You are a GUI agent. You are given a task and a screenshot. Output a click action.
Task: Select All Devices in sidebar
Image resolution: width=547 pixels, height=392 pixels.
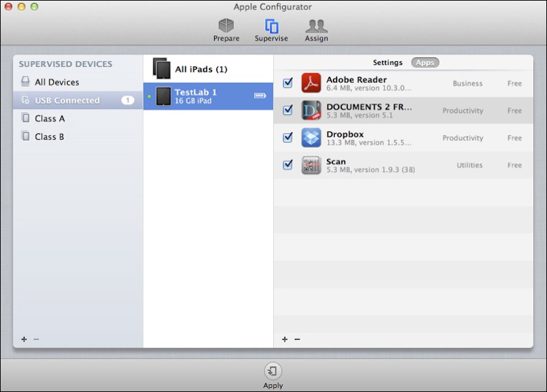point(78,82)
